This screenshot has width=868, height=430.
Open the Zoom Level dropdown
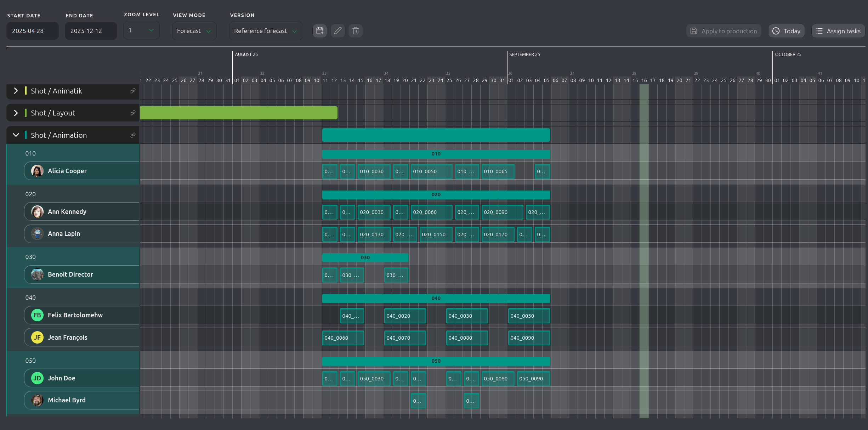point(141,30)
